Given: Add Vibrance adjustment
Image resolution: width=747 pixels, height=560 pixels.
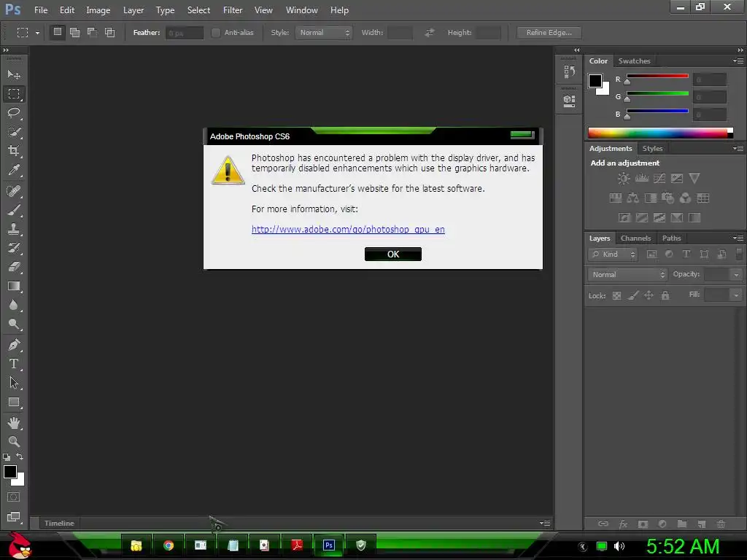Looking at the screenshot, I should (694, 179).
